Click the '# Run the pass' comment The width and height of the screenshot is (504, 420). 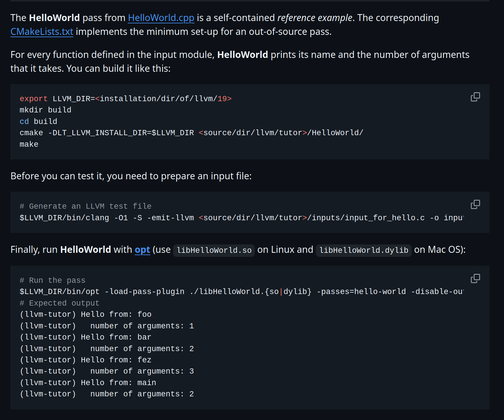pyautogui.click(x=53, y=280)
